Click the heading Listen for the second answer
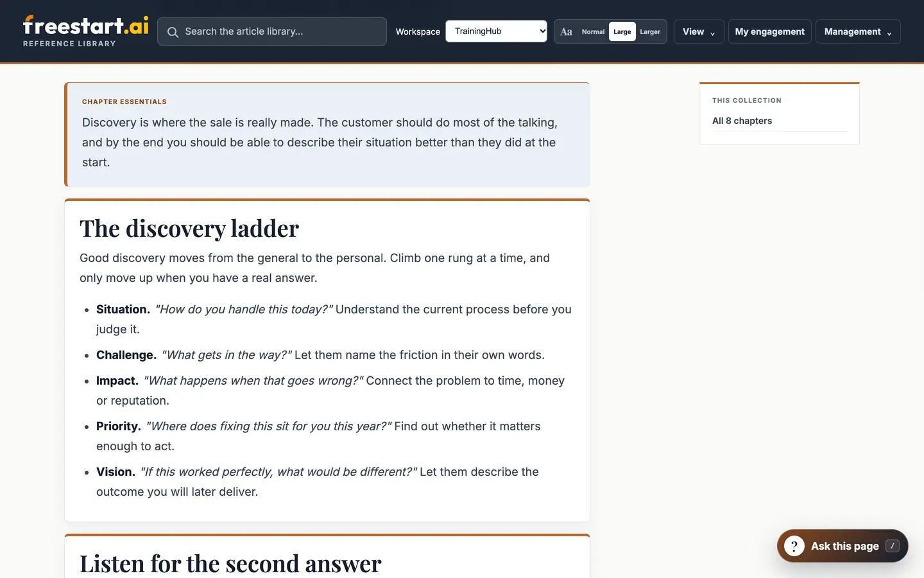Image resolution: width=924 pixels, height=578 pixels. click(x=230, y=564)
